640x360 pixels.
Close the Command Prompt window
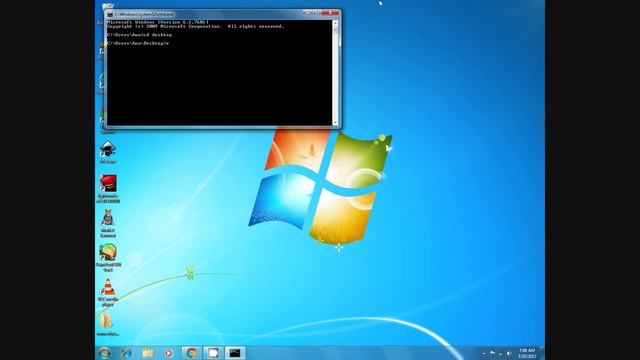330,13
